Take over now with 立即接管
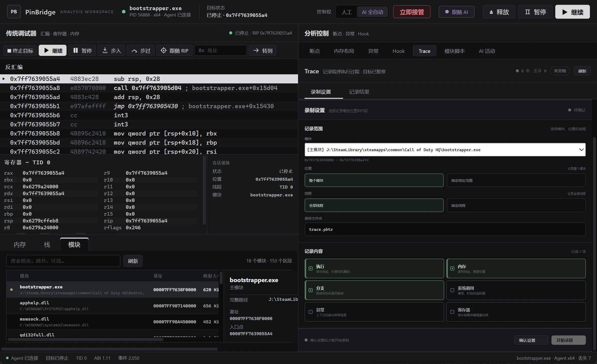Image resolution: width=597 pixels, height=364 pixels. point(412,12)
